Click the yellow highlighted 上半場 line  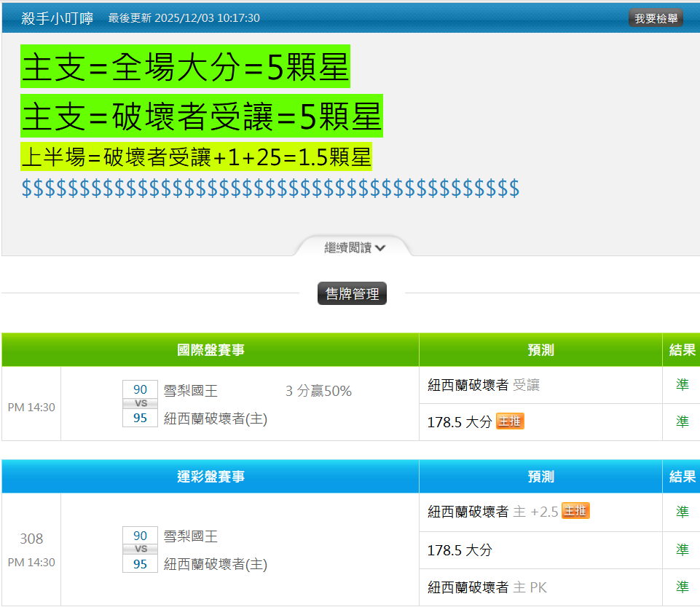point(197,156)
